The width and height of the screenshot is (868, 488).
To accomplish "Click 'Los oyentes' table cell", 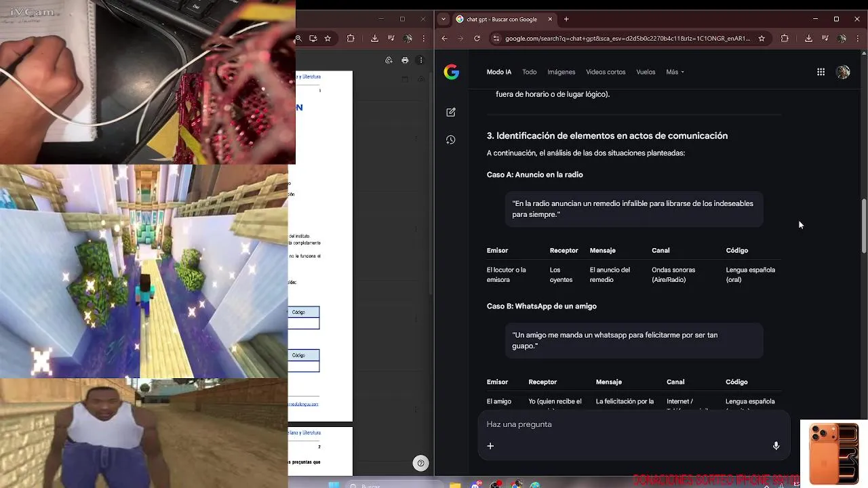I will (x=561, y=274).
